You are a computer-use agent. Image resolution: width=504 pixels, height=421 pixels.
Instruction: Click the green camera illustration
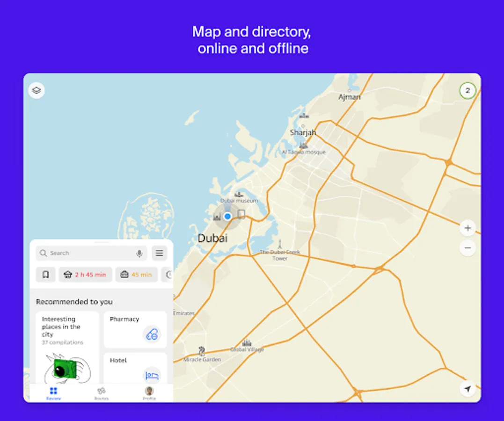(x=65, y=369)
